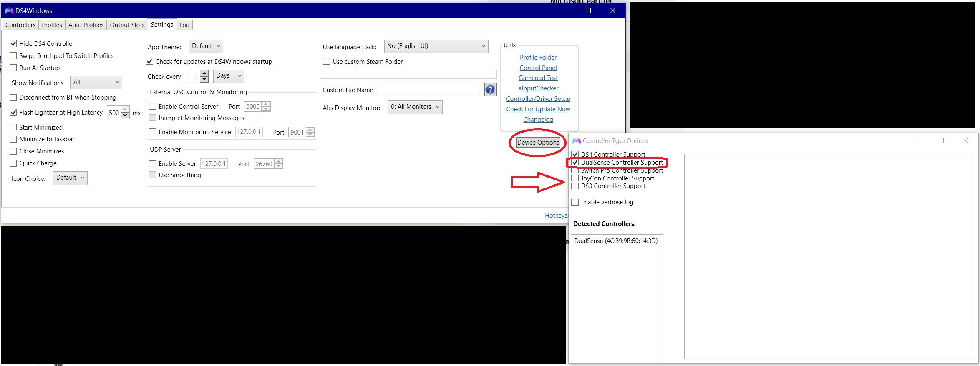Enable Monitoring Service checkbox

[x=153, y=132]
